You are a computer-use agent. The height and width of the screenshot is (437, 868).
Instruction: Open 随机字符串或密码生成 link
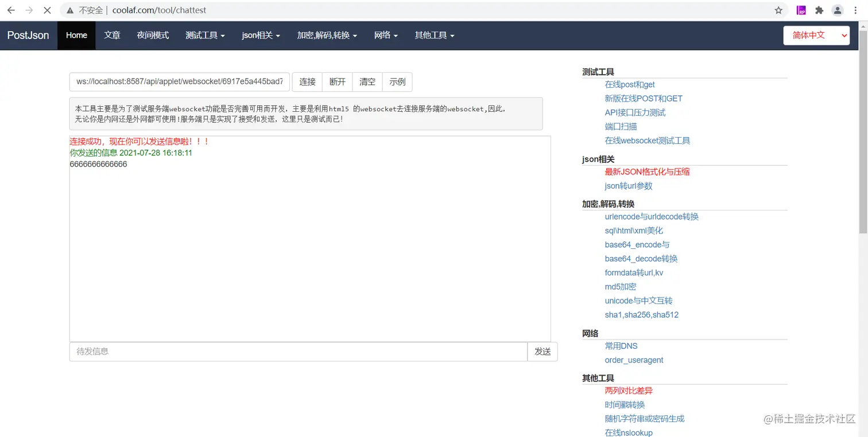click(x=645, y=419)
